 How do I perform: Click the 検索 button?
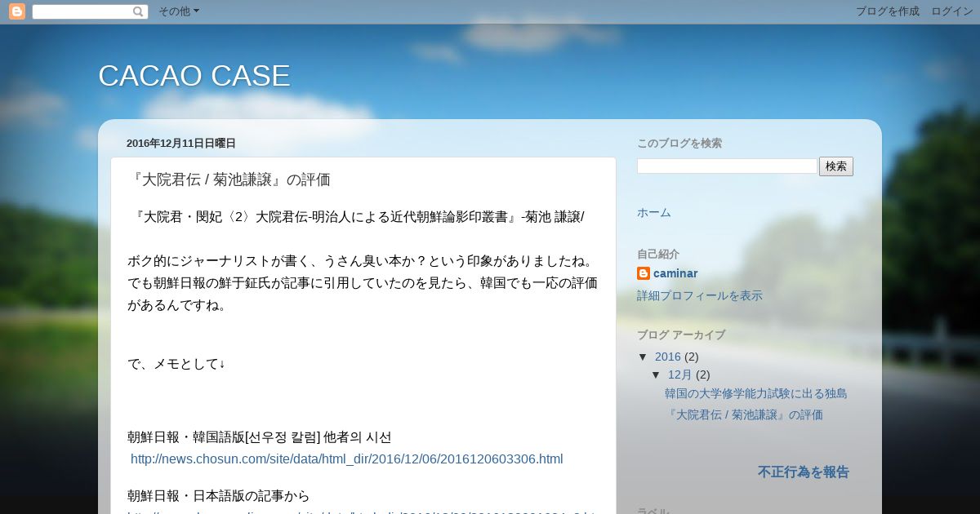click(x=836, y=166)
